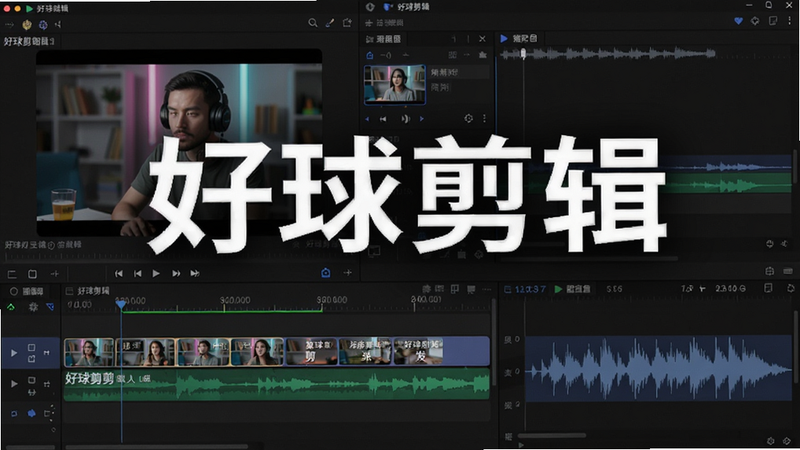Screen dimensions: 800x450
Task: Click the plus icon right of snapshot icon
Action: (x=347, y=273)
